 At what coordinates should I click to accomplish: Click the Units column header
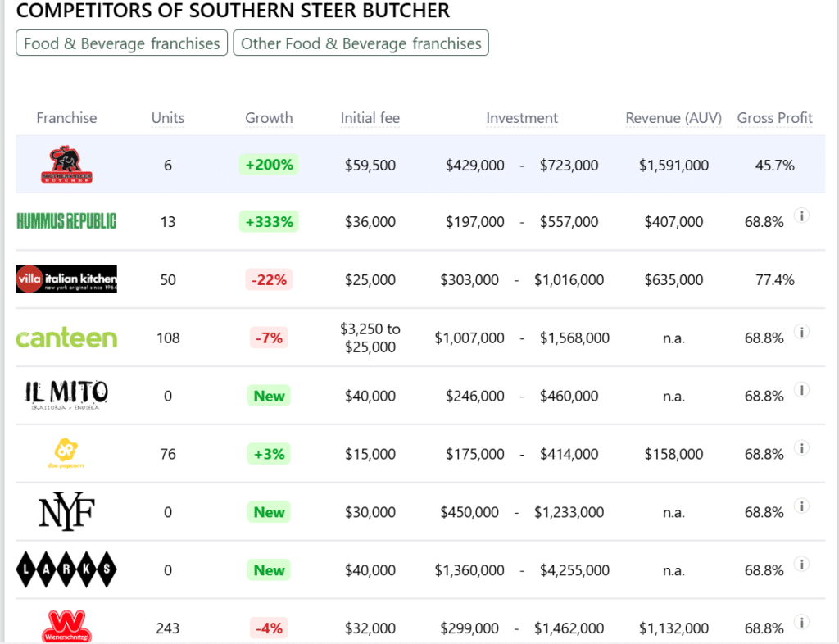click(168, 118)
